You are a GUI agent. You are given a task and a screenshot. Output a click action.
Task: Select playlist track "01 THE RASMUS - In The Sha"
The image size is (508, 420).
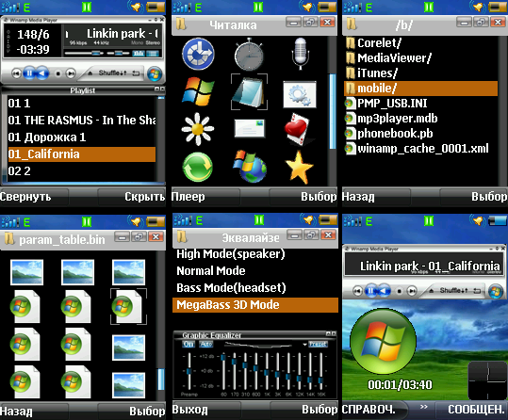point(82,121)
